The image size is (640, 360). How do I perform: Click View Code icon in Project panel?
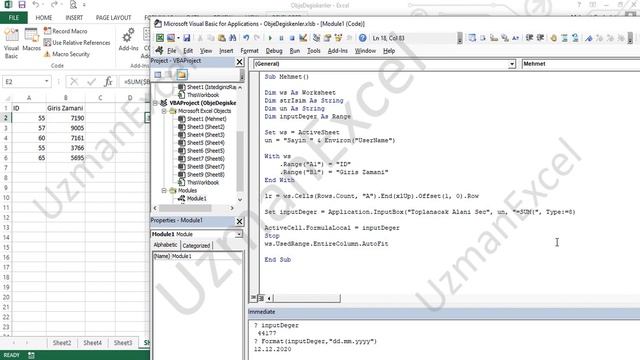pyautogui.click(x=158, y=75)
